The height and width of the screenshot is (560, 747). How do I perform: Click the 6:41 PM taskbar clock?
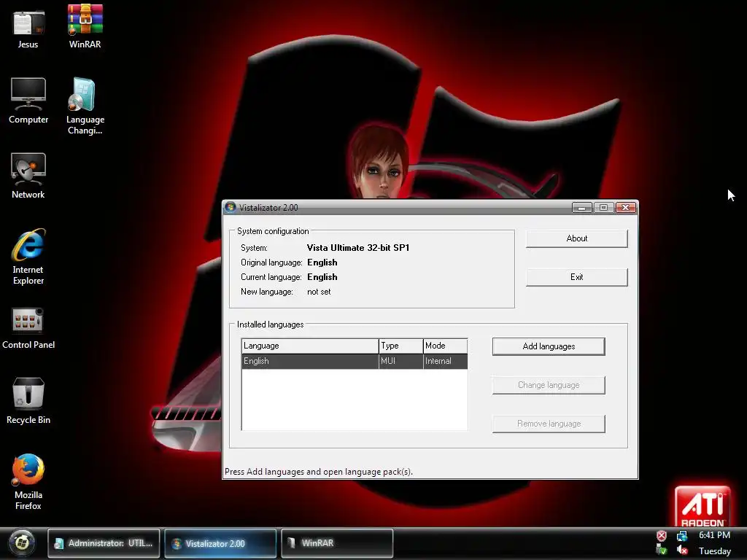pos(714,535)
